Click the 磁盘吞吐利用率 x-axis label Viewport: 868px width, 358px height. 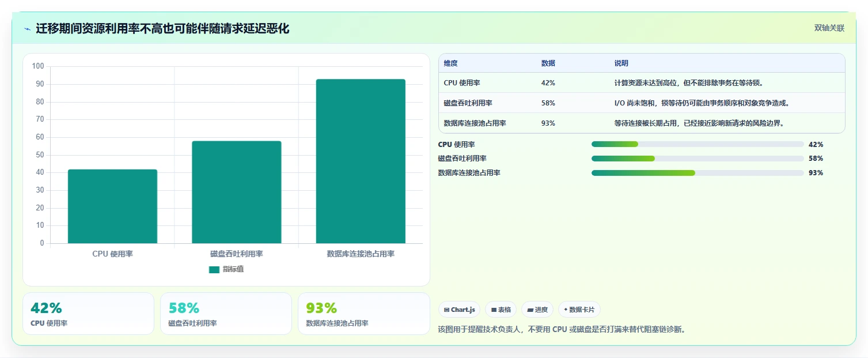pos(237,254)
